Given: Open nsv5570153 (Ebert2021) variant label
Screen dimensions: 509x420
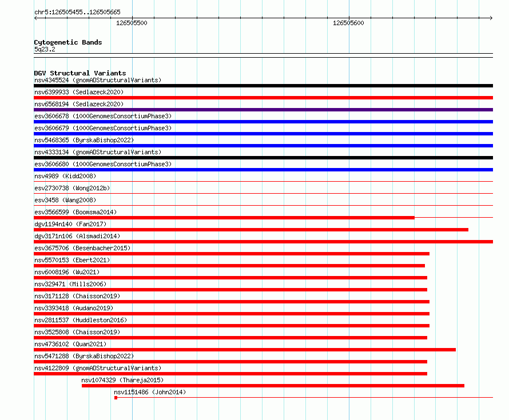Looking at the screenshot, I should pyautogui.click(x=72, y=260).
